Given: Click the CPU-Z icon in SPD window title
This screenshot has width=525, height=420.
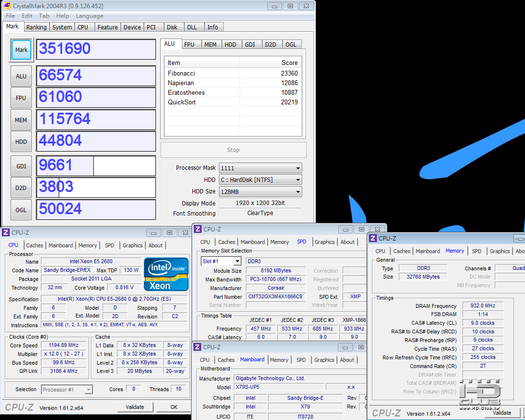Looking at the screenshot, I should click(197, 229).
